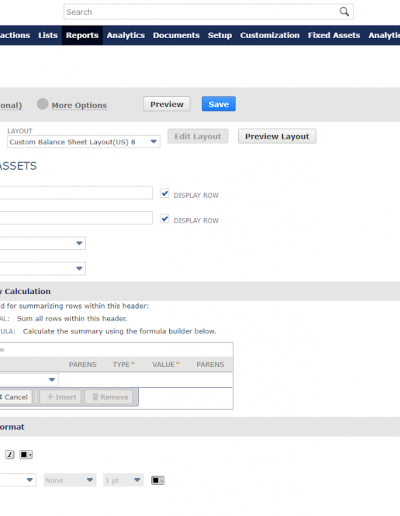Open the Reports menu
The height and width of the screenshot is (516, 400).
point(82,35)
